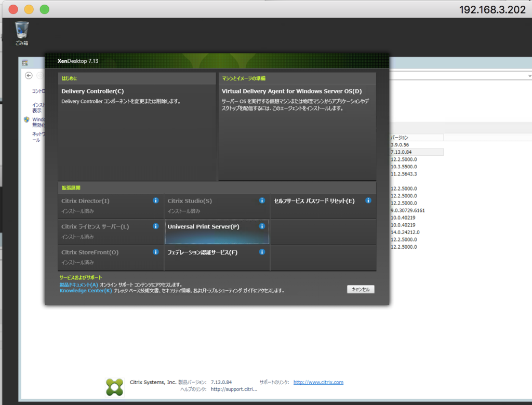Click info icon for Citrix Director
The image size is (532, 405).
click(x=156, y=200)
